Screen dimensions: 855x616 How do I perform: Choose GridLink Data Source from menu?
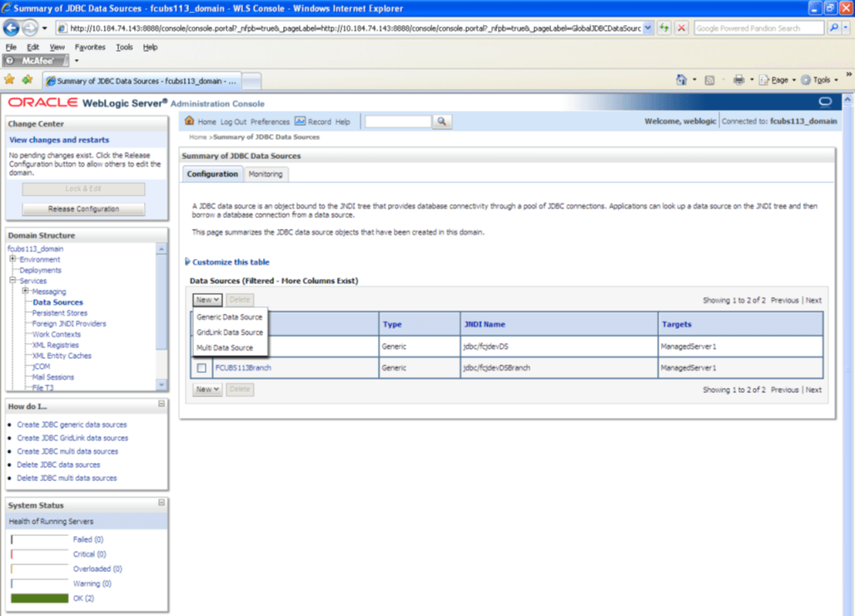230,332
